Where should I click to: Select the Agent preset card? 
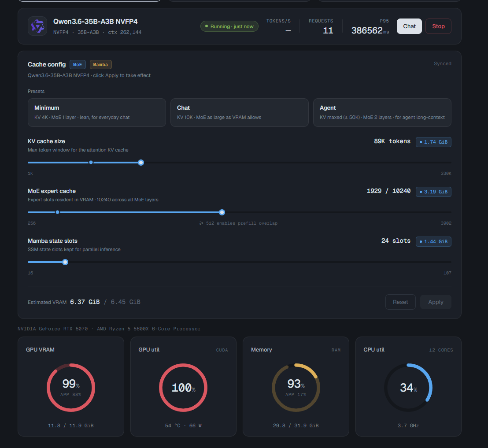(382, 112)
